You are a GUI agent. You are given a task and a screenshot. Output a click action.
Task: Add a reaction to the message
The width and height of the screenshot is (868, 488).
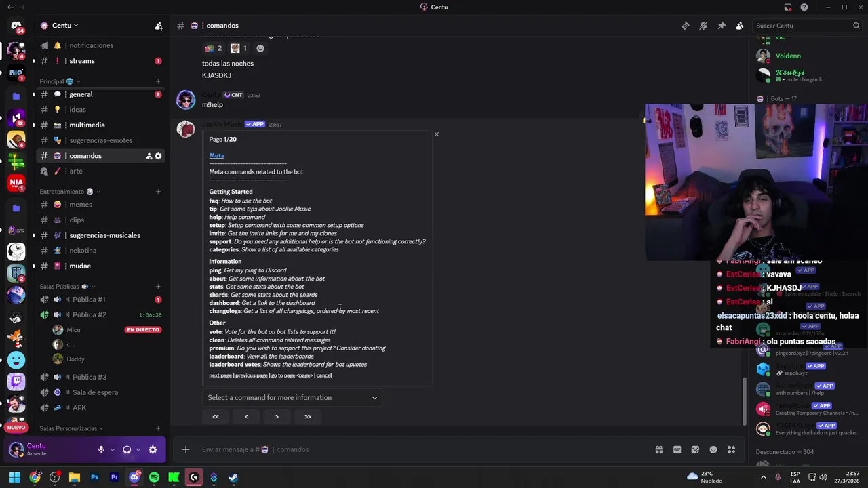point(260,49)
